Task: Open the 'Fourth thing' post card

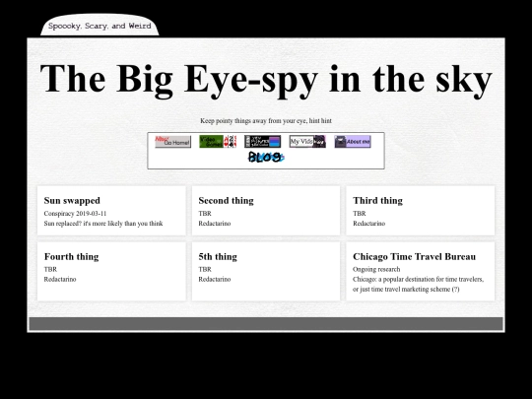Action: point(111,271)
